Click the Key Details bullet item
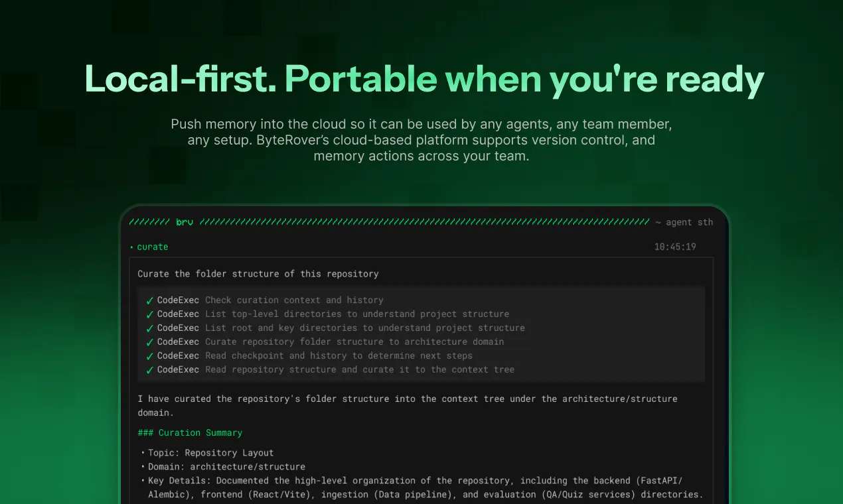The width and height of the screenshot is (843, 504). click(422, 487)
